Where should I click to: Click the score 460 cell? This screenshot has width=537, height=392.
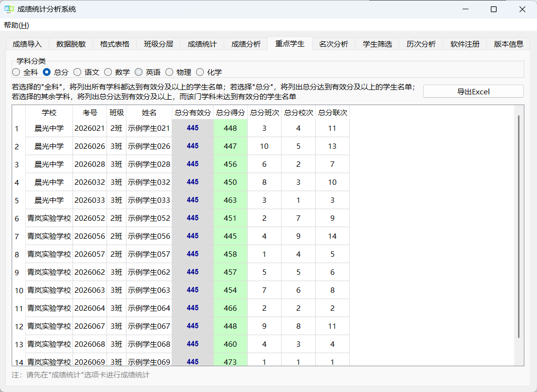coord(230,344)
